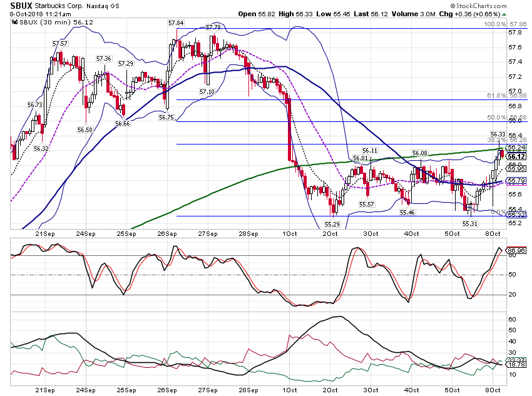Click the 100.0%: 57.86 Fibonacci label
The image size is (532, 396).
click(x=506, y=24)
